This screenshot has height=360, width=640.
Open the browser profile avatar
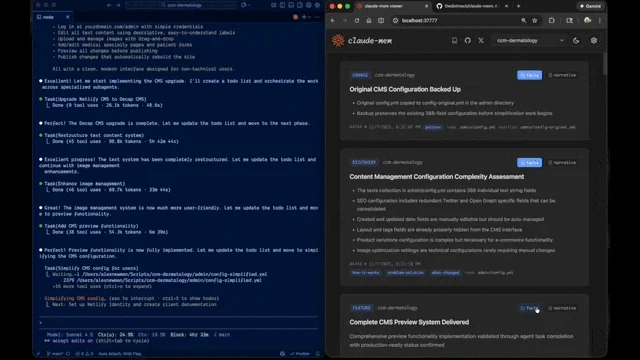(587, 20)
